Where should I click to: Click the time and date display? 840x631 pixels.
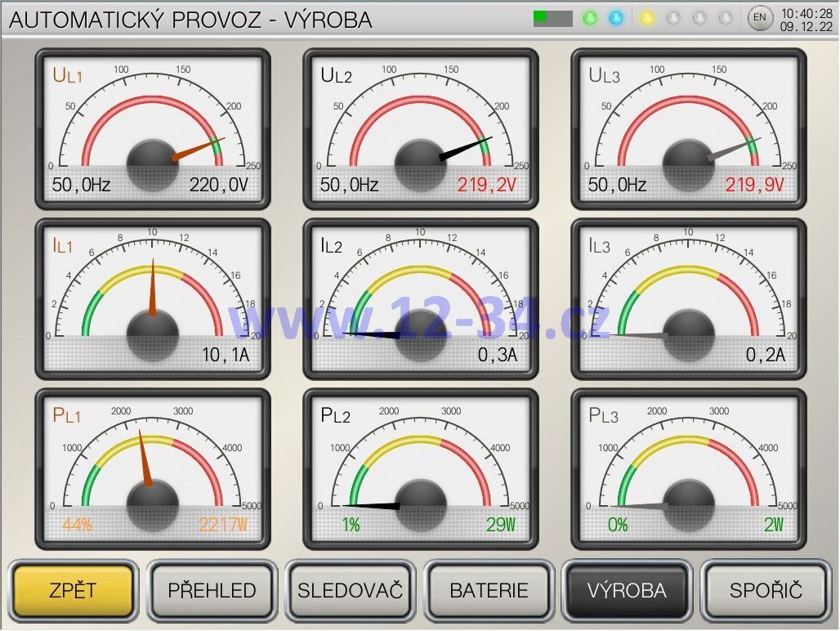[x=806, y=19]
